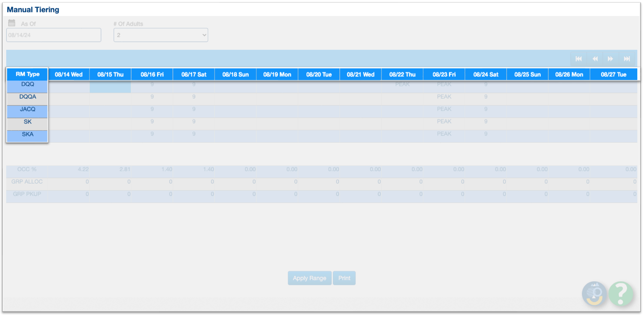Screen dimensions: 644x316
Task: Click the previous dates rewind arrow
Action: tap(595, 59)
